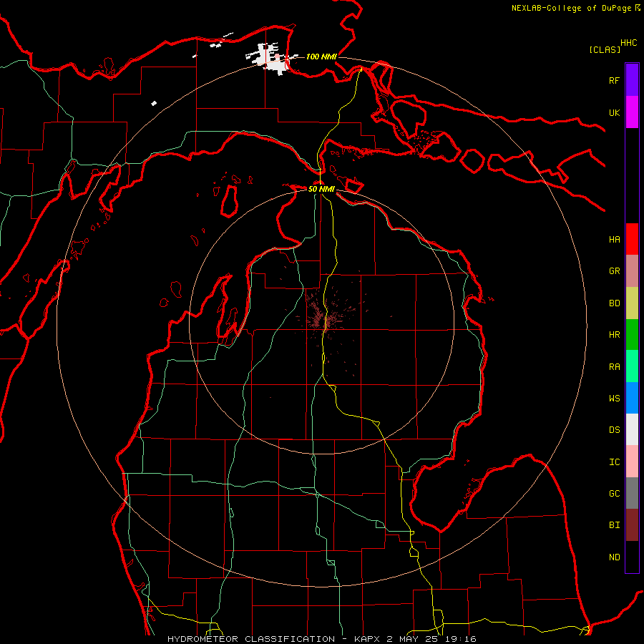Image resolution: width=644 pixels, height=644 pixels.
Task: Click the GC legend label
Action: 614,494
